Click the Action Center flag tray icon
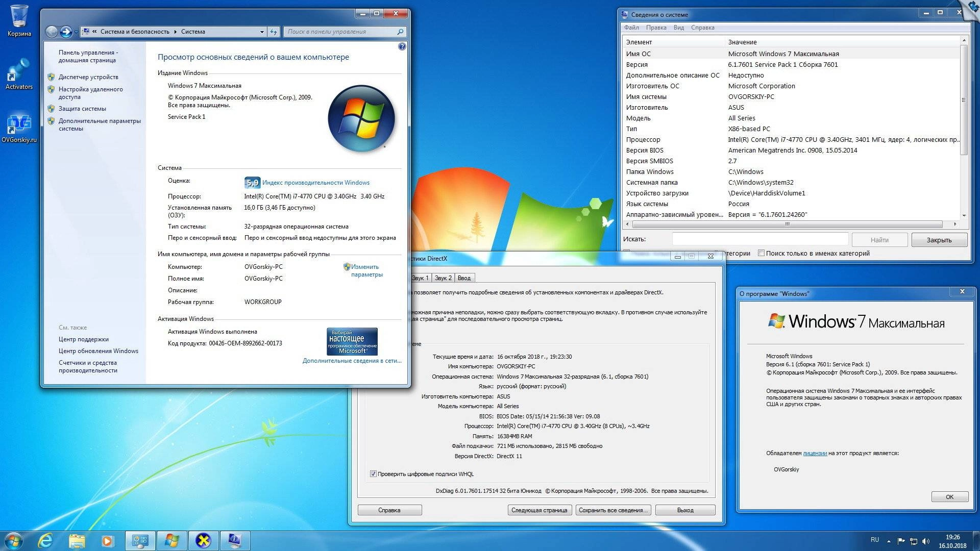The width and height of the screenshot is (980, 551). tap(901, 541)
